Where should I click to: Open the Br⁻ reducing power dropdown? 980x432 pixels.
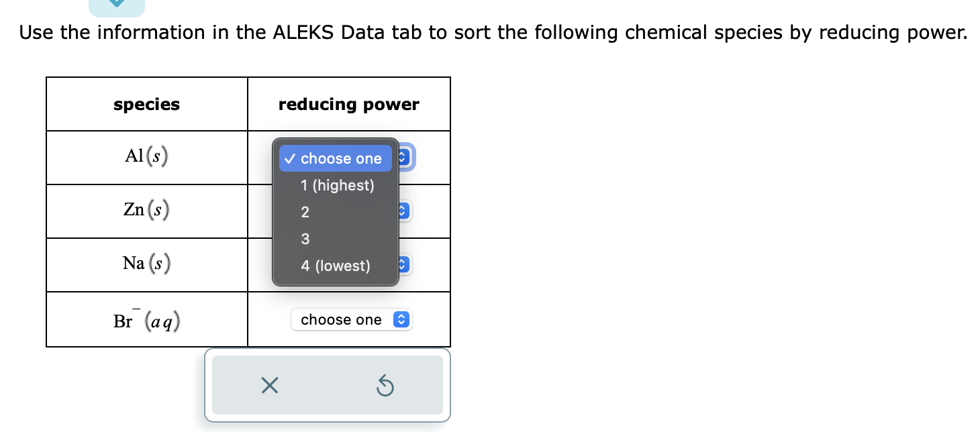pos(351,320)
